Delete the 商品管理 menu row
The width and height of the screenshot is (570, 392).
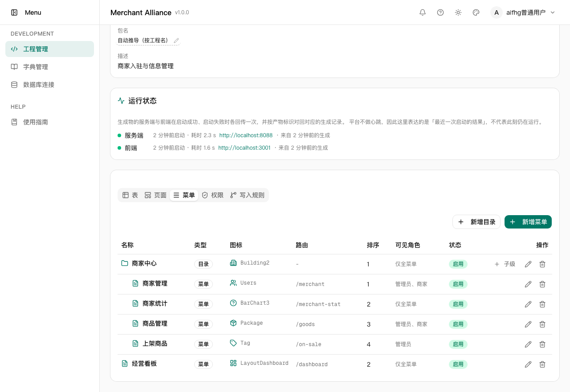pos(542,324)
